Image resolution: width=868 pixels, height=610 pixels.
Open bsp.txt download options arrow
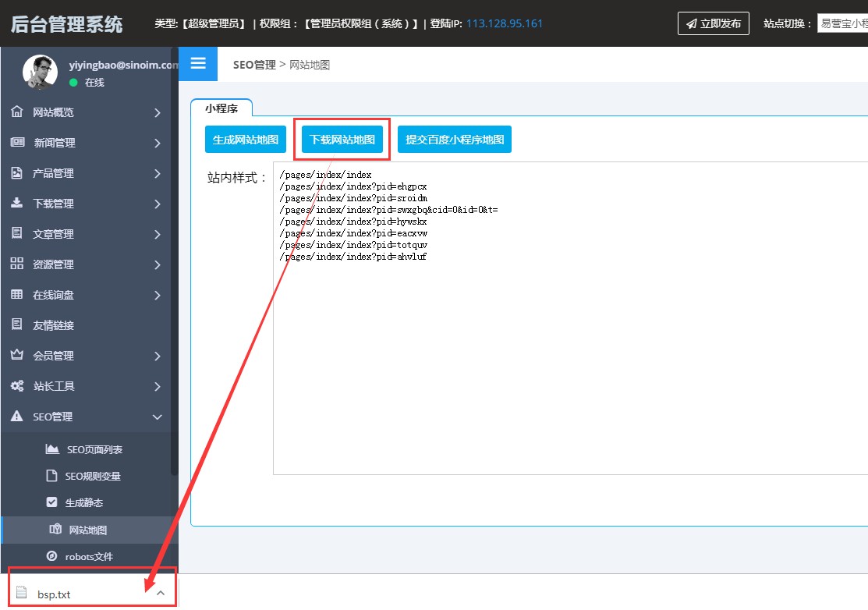[161, 594]
